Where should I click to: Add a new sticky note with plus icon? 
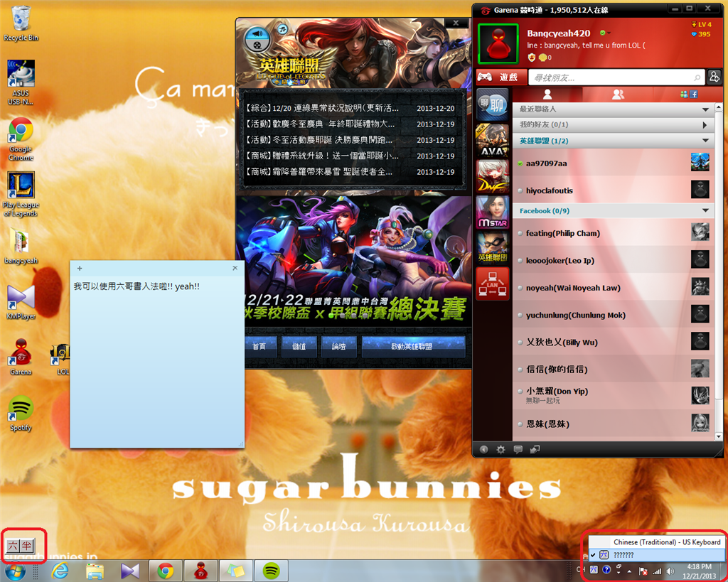(x=80, y=268)
